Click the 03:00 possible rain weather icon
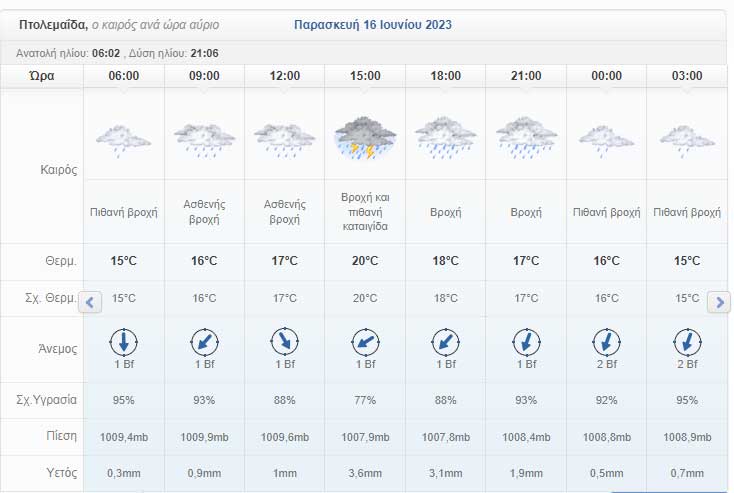Image resolution: width=734 pixels, height=493 pixels. (x=687, y=140)
